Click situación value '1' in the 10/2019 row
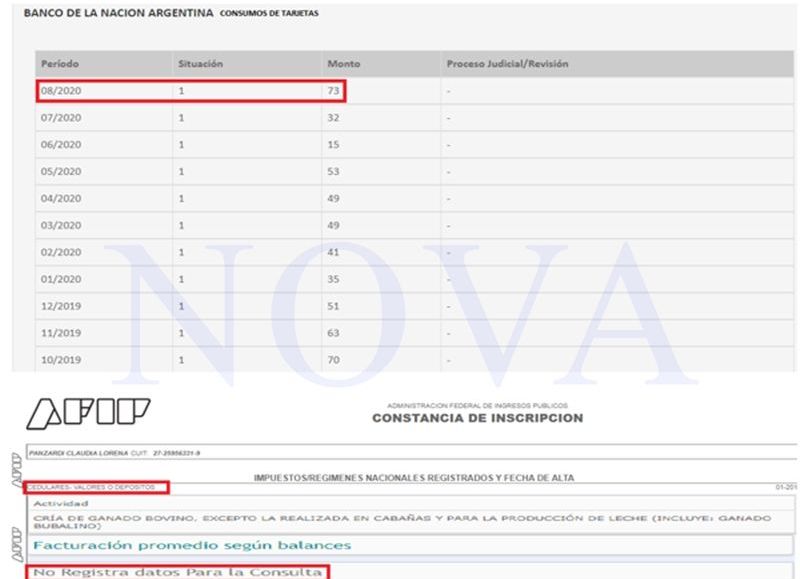800x579 pixels. [x=181, y=360]
